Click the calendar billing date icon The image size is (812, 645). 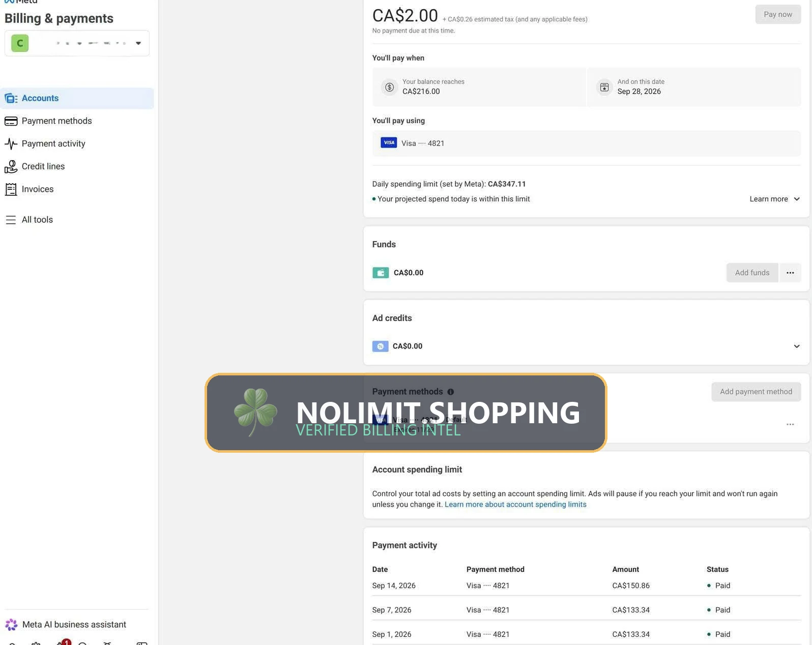(x=604, y=87)
